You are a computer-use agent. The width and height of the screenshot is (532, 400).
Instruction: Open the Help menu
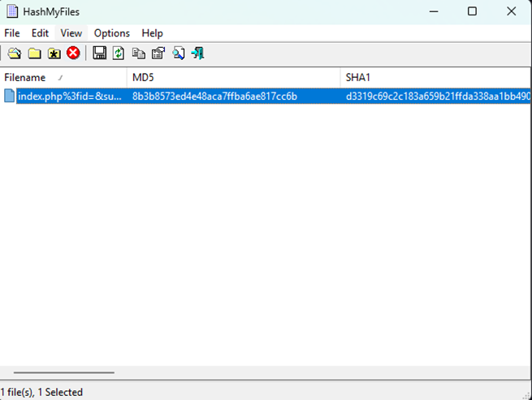point(153,33)
